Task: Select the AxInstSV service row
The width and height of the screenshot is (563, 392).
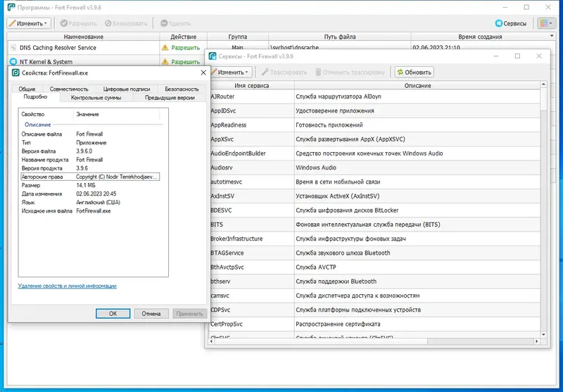Action: click(374, 196)
